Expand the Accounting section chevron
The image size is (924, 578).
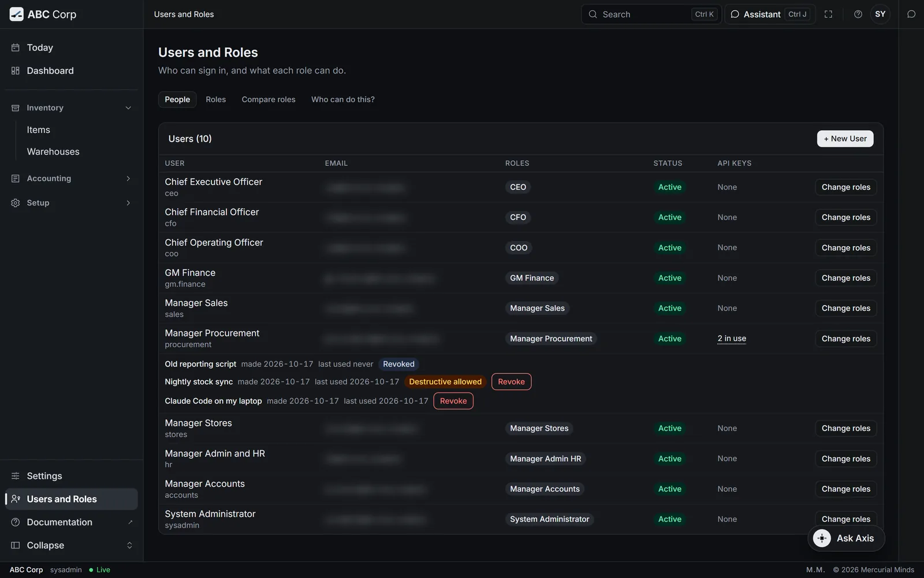[x=128, y=179]
